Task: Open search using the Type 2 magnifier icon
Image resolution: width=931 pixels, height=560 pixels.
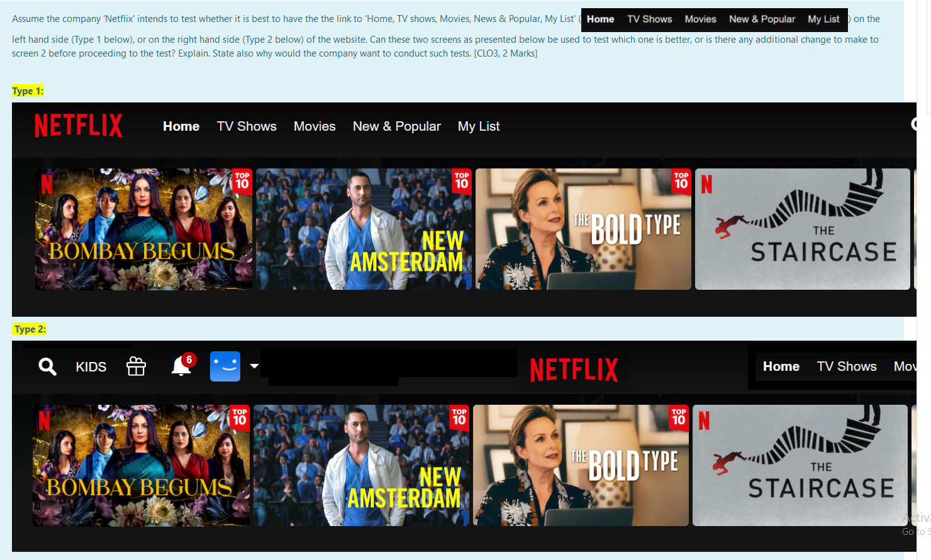Action: [47, 366]
